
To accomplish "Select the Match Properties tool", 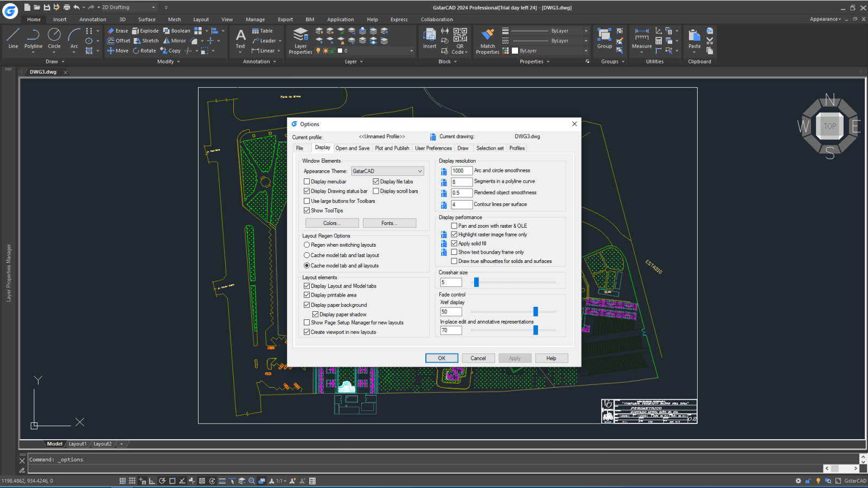I will coord(487,39).
